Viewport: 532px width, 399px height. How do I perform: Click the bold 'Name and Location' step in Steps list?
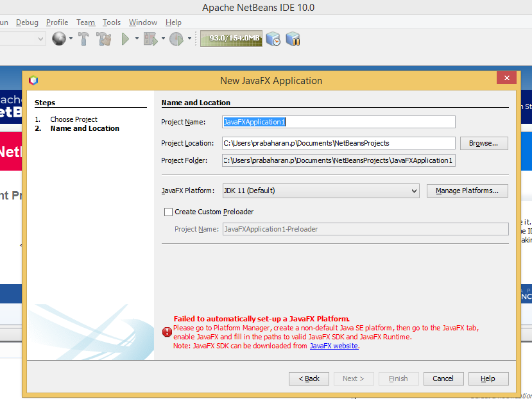[x=85, y=128]
